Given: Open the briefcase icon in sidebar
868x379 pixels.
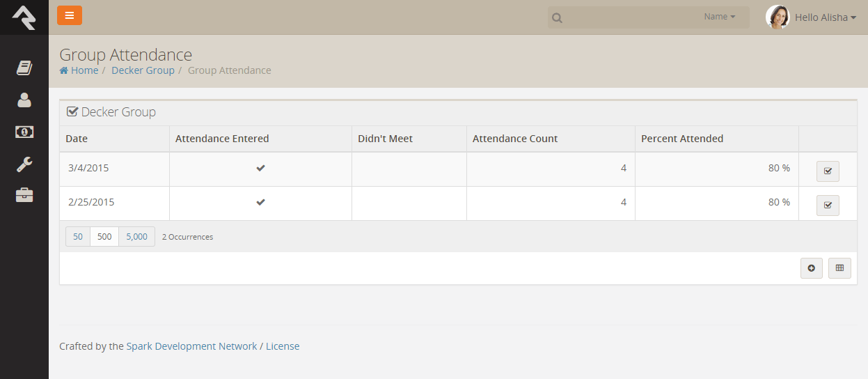Looking at the screenshot, I should [24, 195].
